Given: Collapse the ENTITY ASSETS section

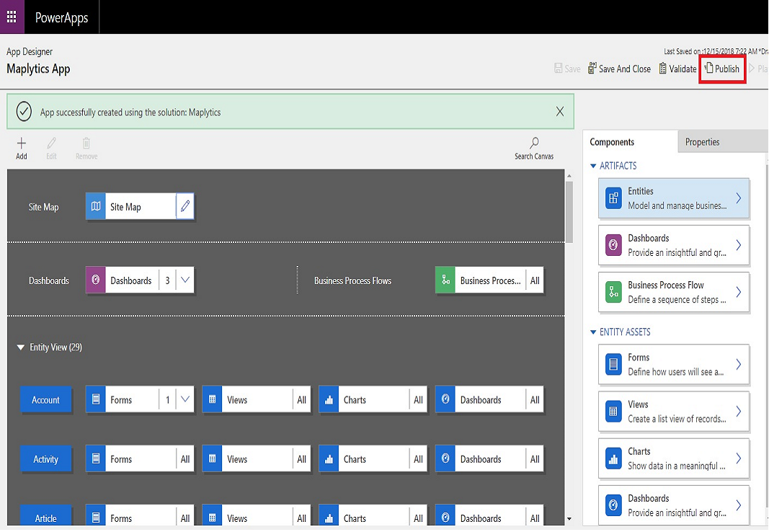Looking at the screenshot, I should pos(593,332).
